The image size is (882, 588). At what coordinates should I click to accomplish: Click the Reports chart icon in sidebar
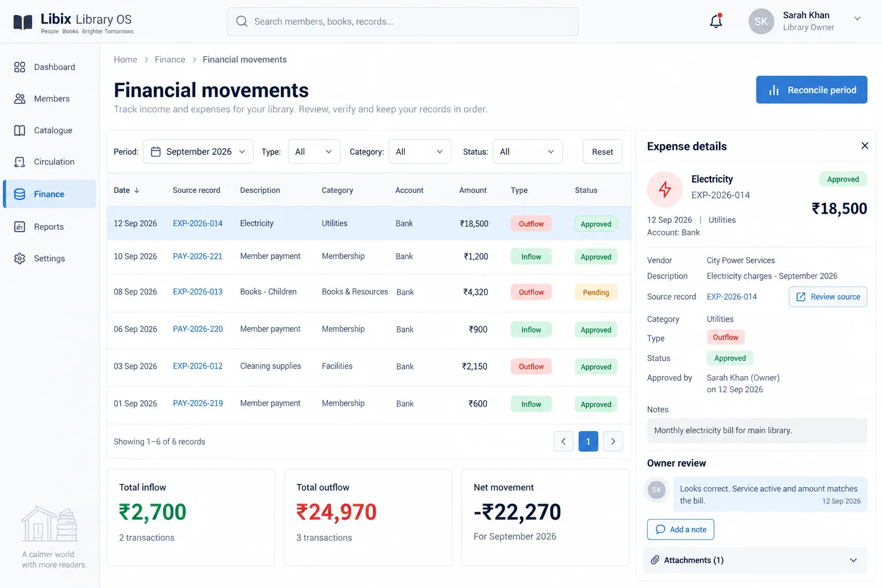20,227
